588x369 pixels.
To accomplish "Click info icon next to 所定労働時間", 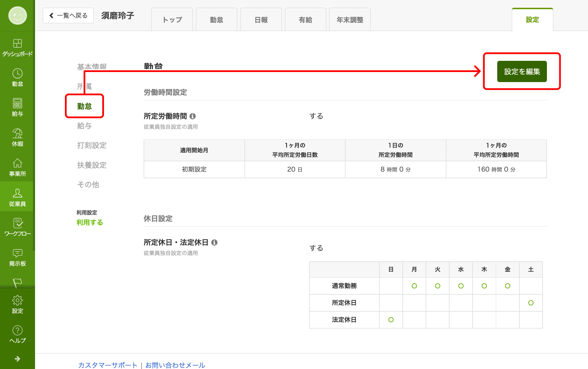I will coord(193,116).
